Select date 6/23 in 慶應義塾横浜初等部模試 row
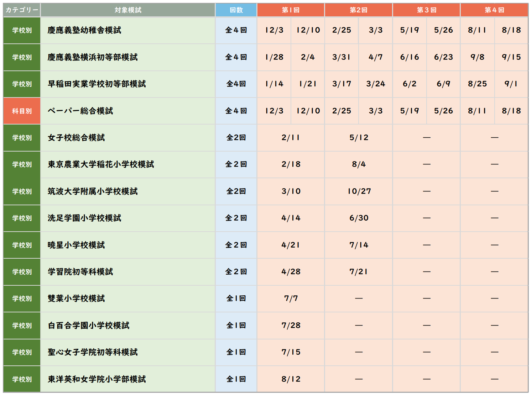Screen dimensions: 532x396 443,57
